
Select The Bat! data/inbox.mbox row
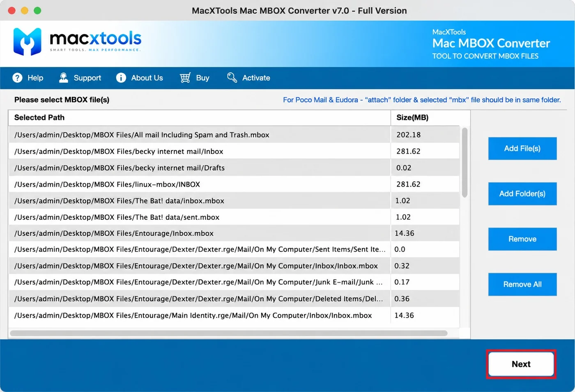pos(234,201)
